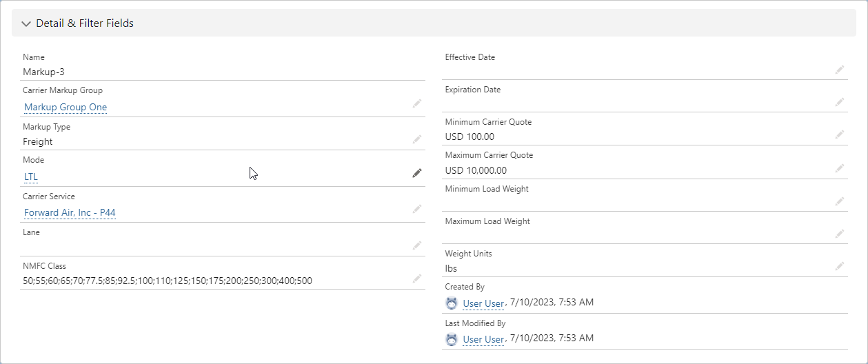Image resolution: width=868 pixels, height=364 pixels.
Task: Edit the Expiration Date pencil icon
Action: pyautogui.click(x=840, y=102)
